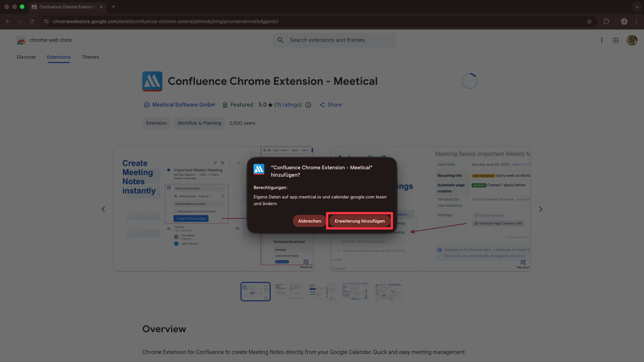
Task: Open the web store more options menu
Action: pos(602,40)
